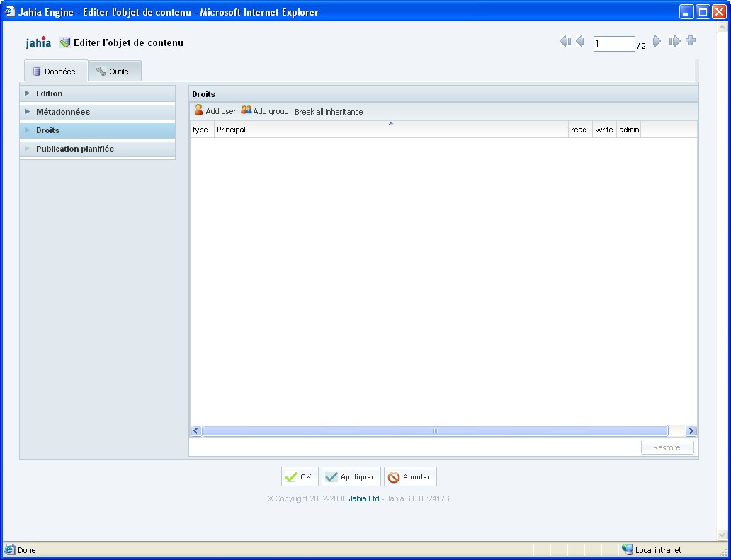This screenshot has width=731, height=560.
Task: Switch to the Données tab
Action: coord(56,72)
